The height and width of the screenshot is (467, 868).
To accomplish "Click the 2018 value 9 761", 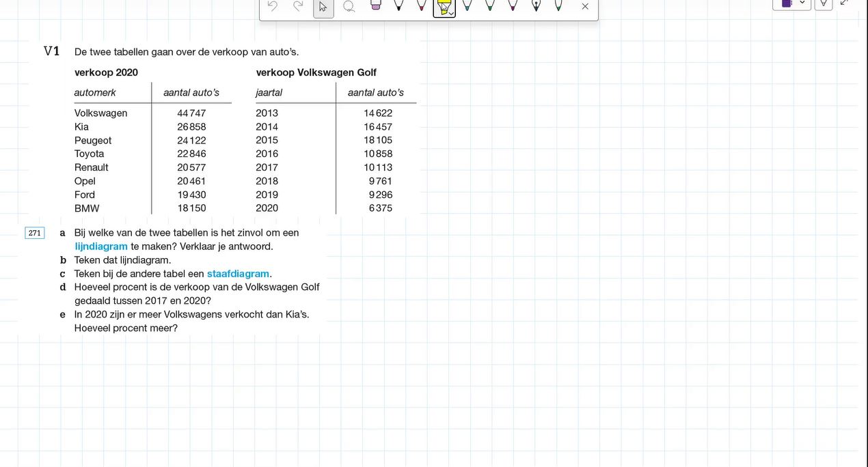I will pos(381,181).
